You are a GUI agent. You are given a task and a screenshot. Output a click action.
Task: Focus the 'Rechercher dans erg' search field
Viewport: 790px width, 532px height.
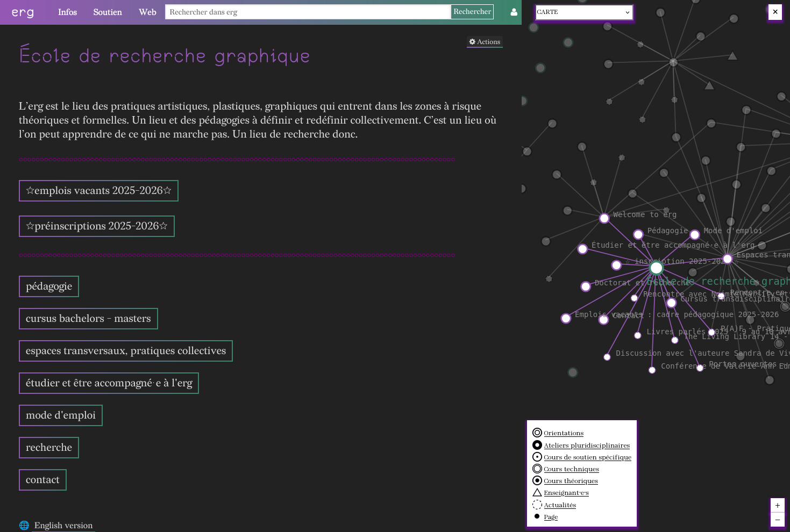[x=307, y=12]
